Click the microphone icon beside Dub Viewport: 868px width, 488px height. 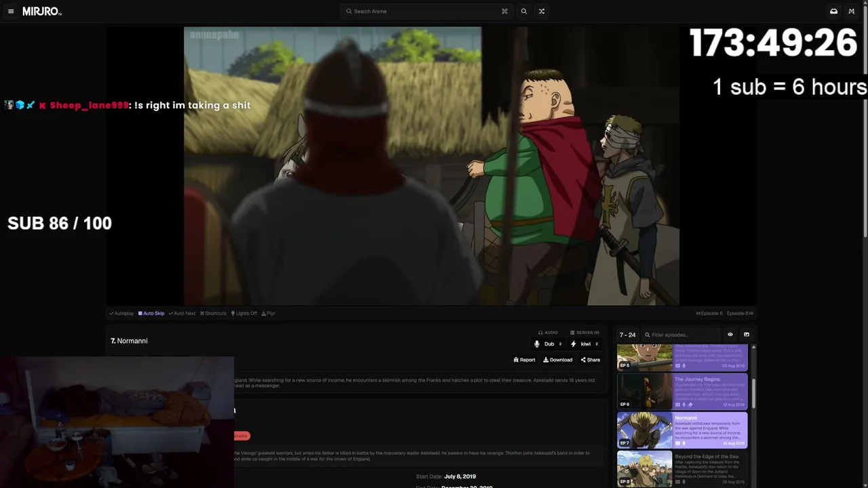537,344
